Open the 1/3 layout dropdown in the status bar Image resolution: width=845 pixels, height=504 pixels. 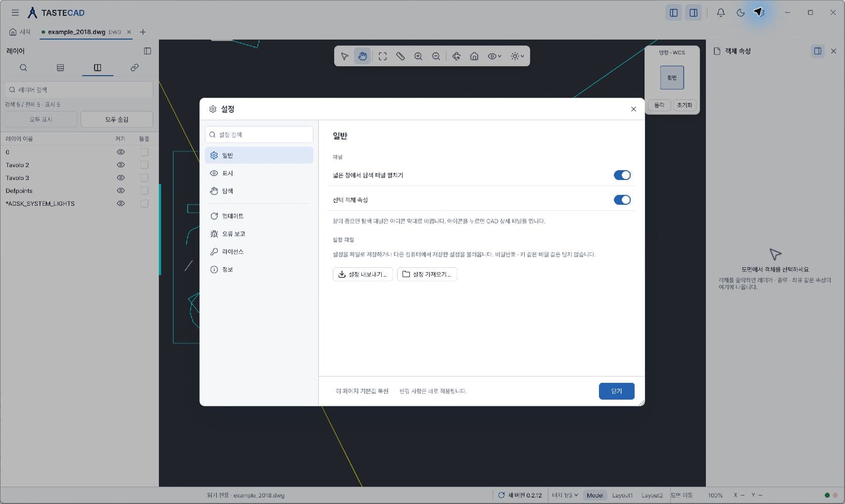(x=565, y=495)
